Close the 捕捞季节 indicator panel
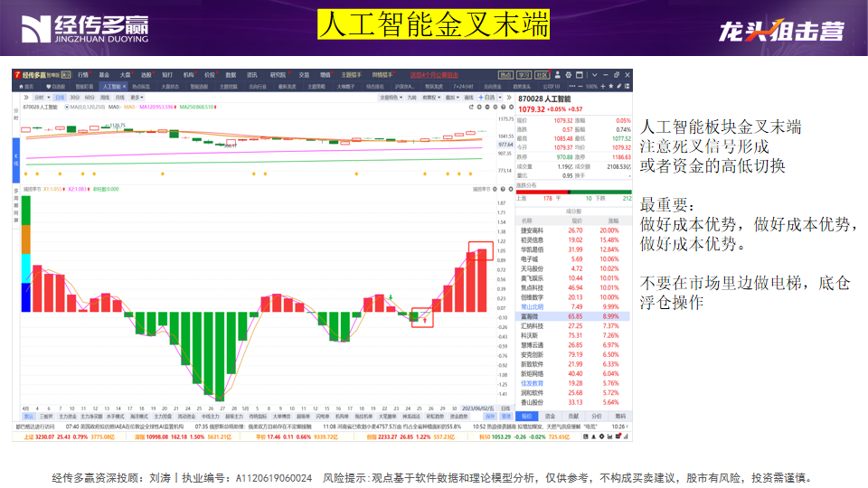Image resolution: width=868 pixels, height=488 pixels. (510, 189)
